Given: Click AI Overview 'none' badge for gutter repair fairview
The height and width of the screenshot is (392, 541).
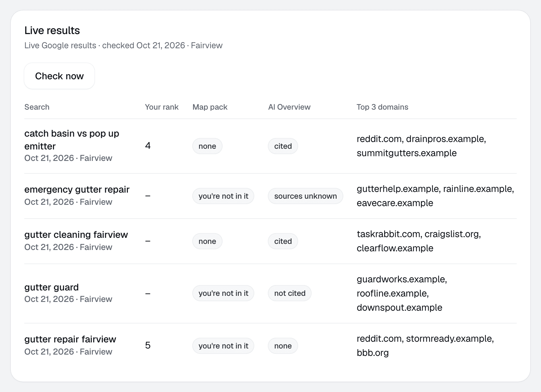Looking at the screenshot, I should tap(283, 346).
